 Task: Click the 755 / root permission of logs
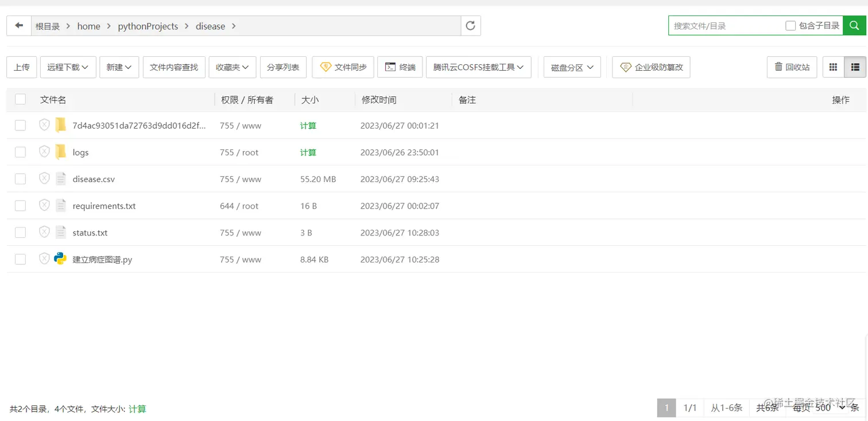239,152
